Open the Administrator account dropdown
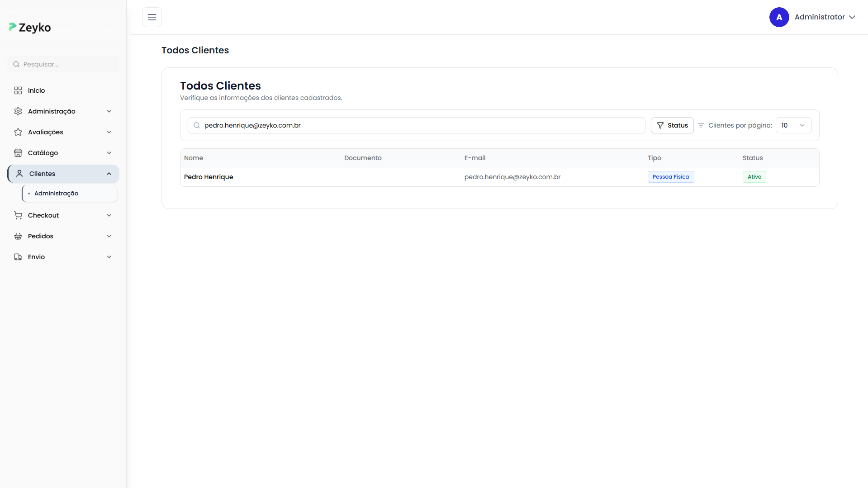The width and height of the screenshot is (868, 488). tap(825, 17)
